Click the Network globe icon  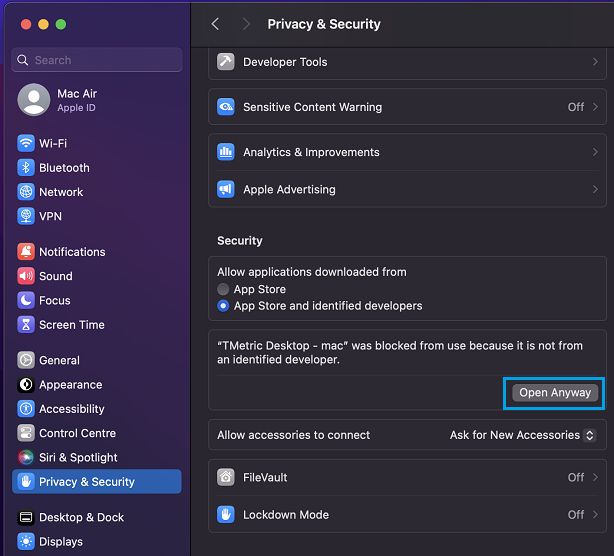click(x=26, y=192)
